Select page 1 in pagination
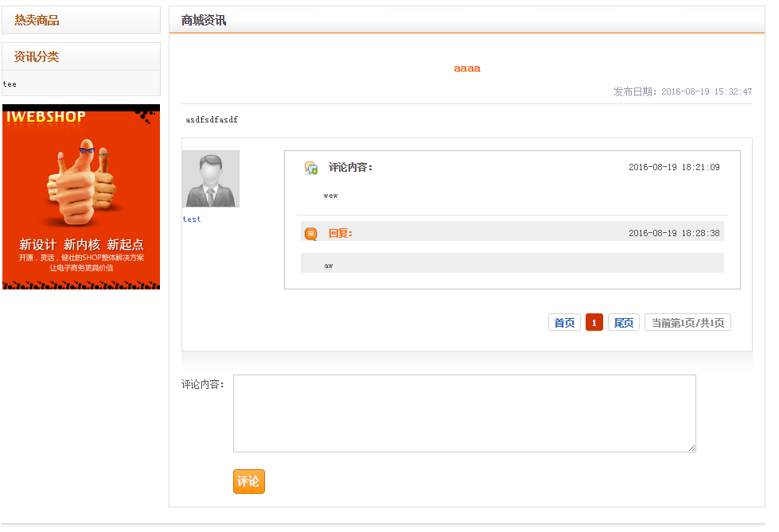The image size is (779, 532). pyautogui.click(x=594, y=322)
